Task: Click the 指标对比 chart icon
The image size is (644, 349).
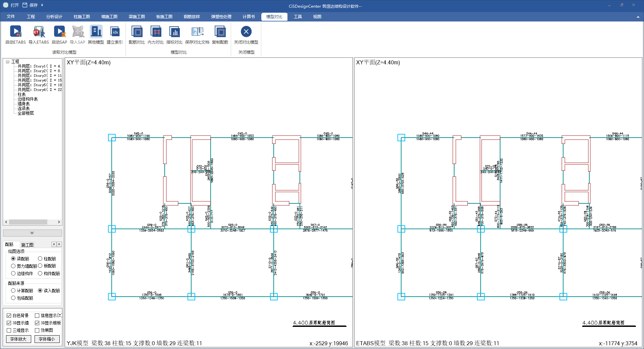Action: click(174, 32)
